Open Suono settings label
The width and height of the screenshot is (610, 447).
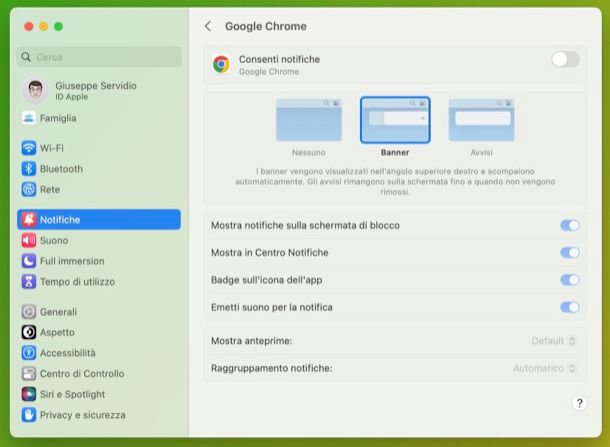coord(54,240)
